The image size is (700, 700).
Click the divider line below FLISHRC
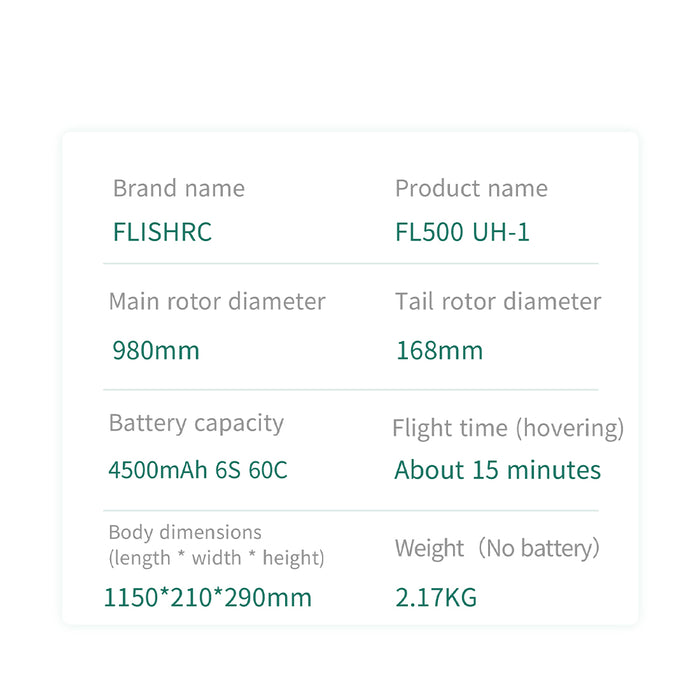pyautogui.click(x=350, y=264)
